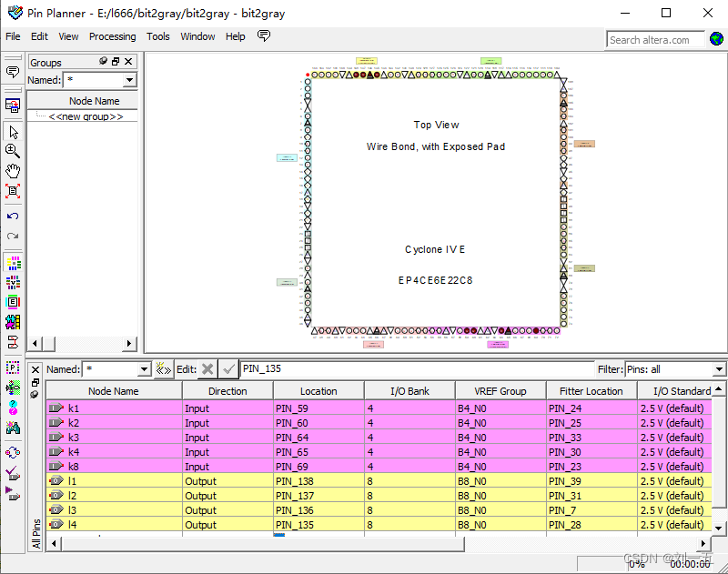Open the Help menu
This screenshot has width=728, height=574.
236,36
